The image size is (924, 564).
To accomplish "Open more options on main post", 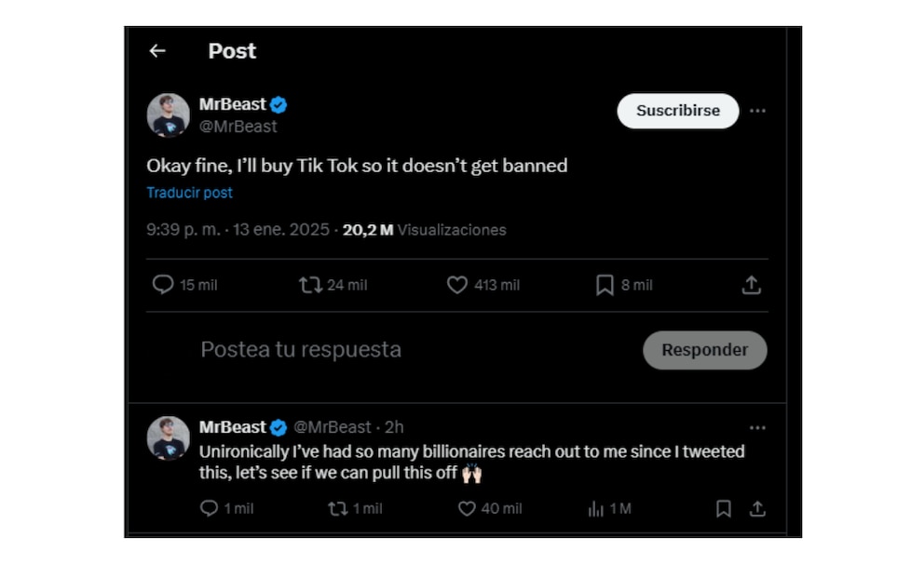I will tap(757, 111).
